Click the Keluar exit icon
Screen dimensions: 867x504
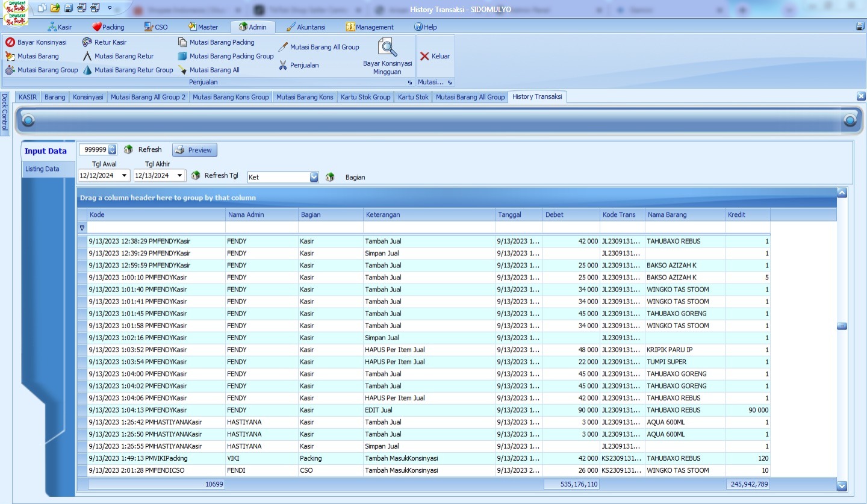424,56
